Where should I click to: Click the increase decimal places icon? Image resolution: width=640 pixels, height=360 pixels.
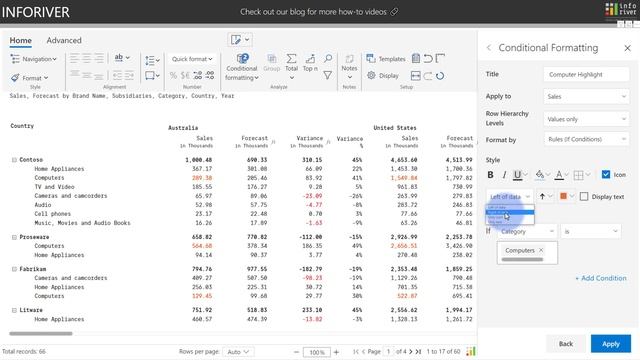pyautogui.click(x=198, y=76)
